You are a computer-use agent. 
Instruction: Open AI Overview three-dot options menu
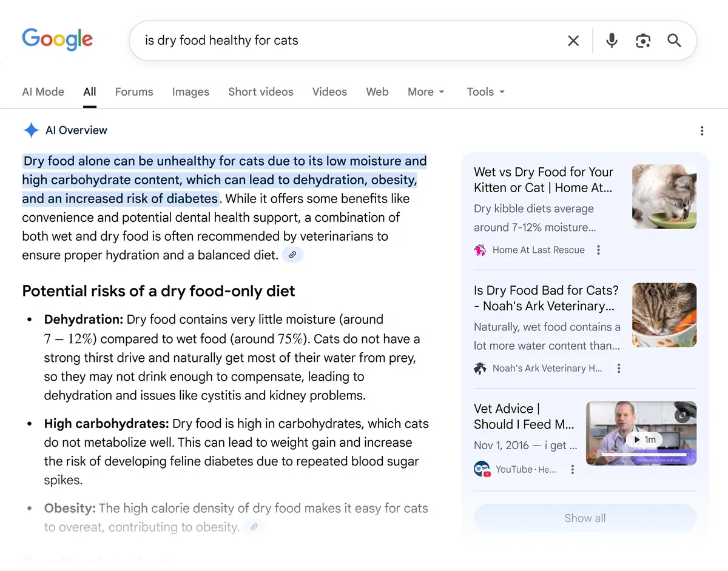pyautogui.click(x=701, y=131)
